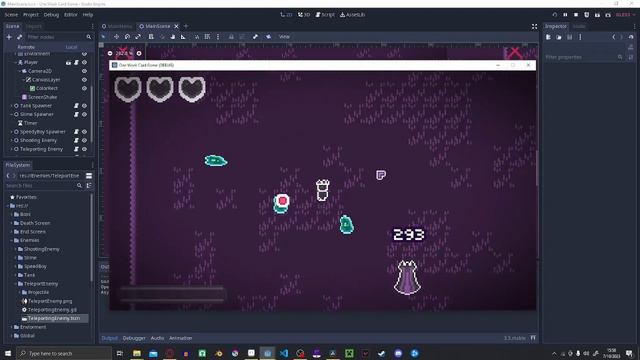Open the Animation bottom panel
Viewport: 640px width, 360px height.
pyautogui.click(x=180, y=338)
